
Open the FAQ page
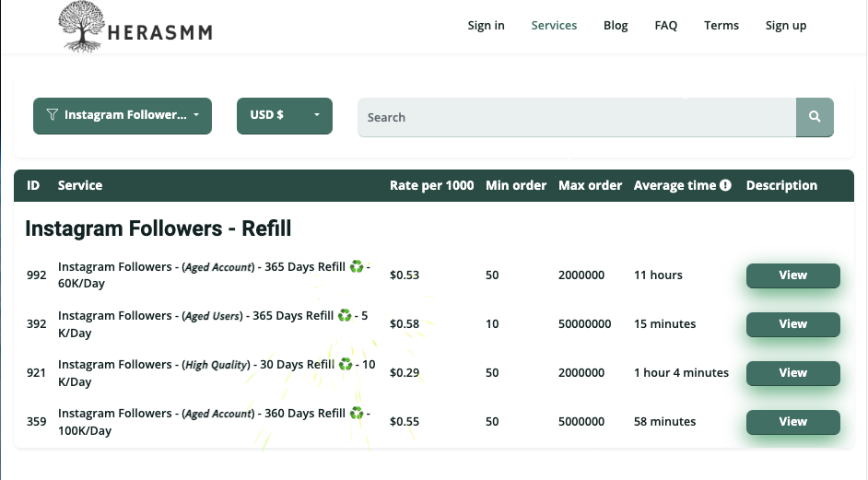[665, 26]
